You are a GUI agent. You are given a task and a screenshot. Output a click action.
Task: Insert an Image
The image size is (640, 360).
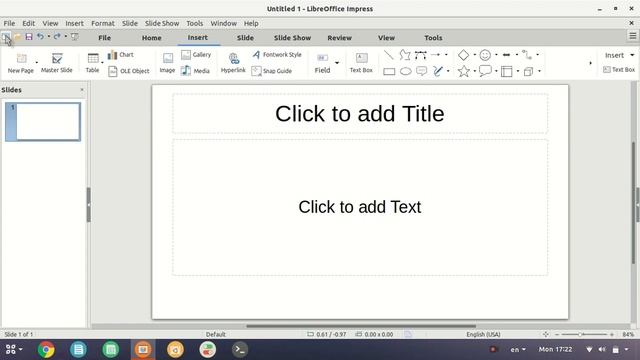coord(167,63)
